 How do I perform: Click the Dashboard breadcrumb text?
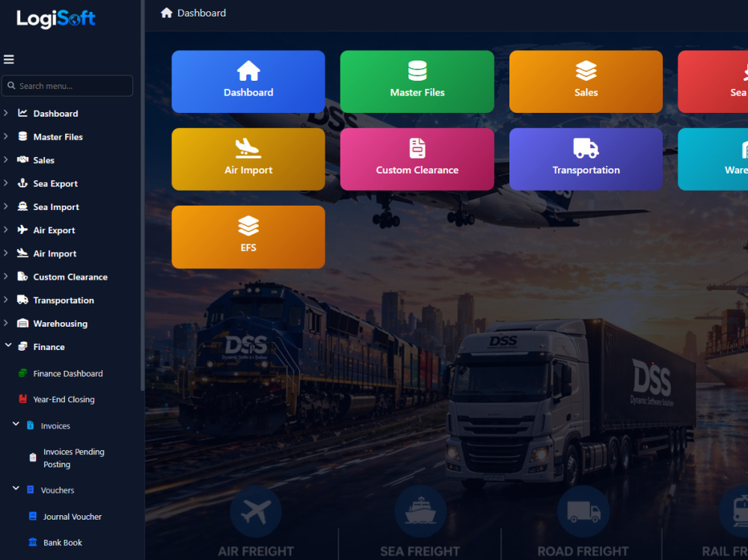click(x=201, y=13)
